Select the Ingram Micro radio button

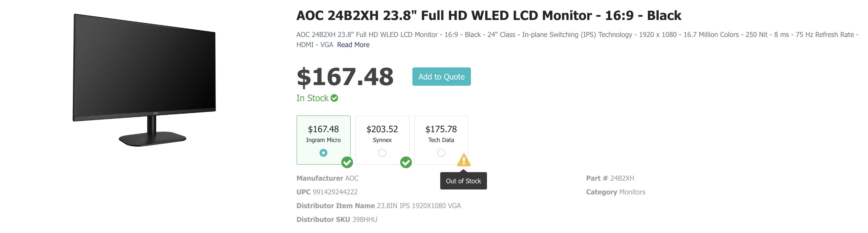click(323, 153)
